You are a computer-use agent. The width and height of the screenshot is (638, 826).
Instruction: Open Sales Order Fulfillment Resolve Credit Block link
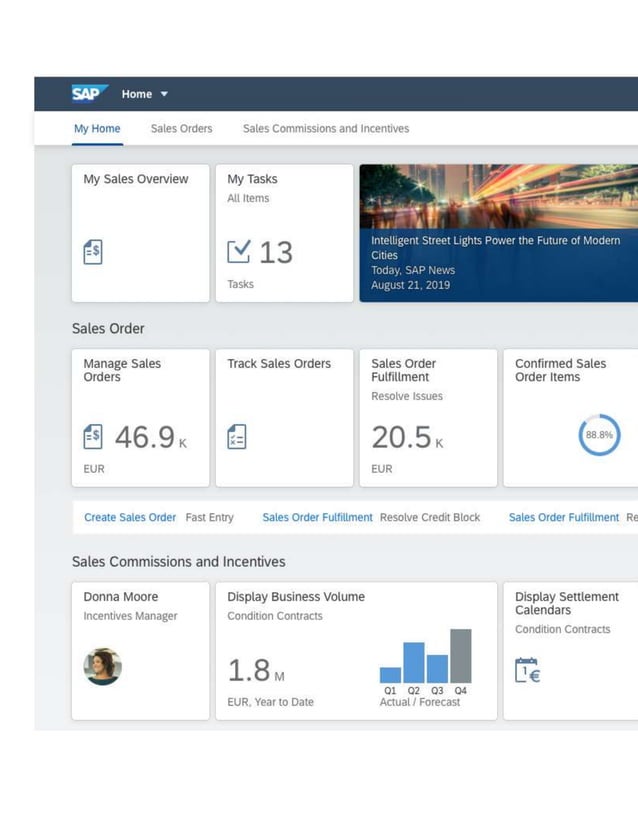[x=317, y=518]
